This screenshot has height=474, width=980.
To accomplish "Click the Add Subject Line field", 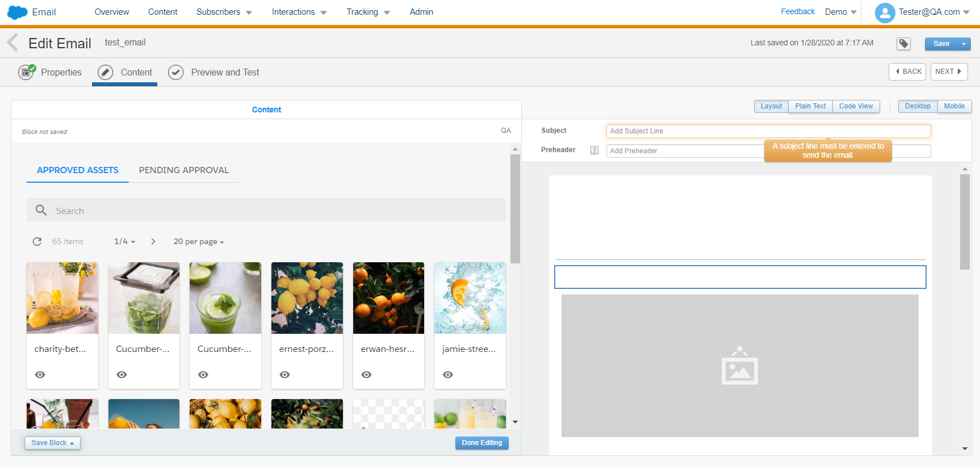I will click(x=768, y=131).
